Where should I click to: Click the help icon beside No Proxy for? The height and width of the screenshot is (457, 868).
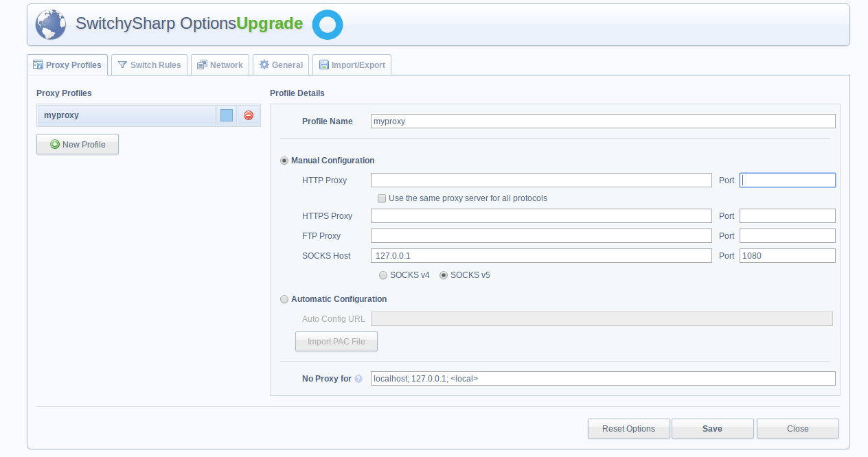[x=358, y=379]
